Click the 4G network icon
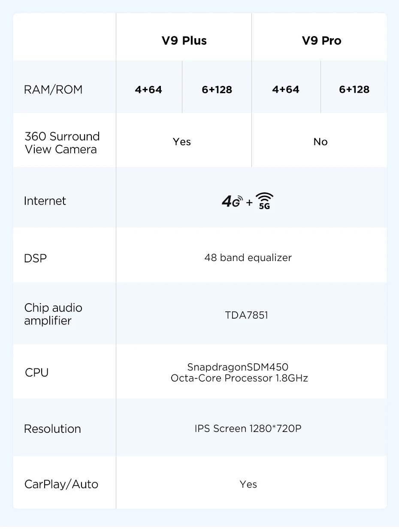This screenshot has height=532, width=399. click(x=232, y=201)
